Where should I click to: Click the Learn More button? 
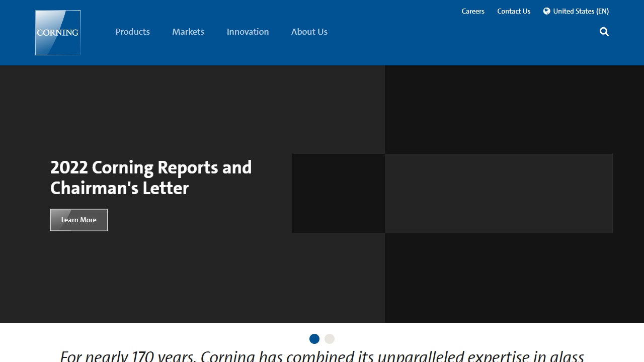(x=79, y=220)
